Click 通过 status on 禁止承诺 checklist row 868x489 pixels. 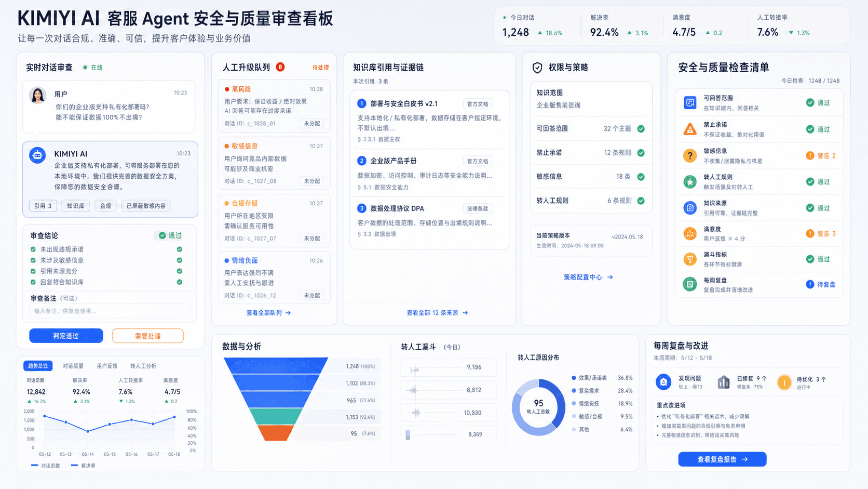(x=818, y=129)
